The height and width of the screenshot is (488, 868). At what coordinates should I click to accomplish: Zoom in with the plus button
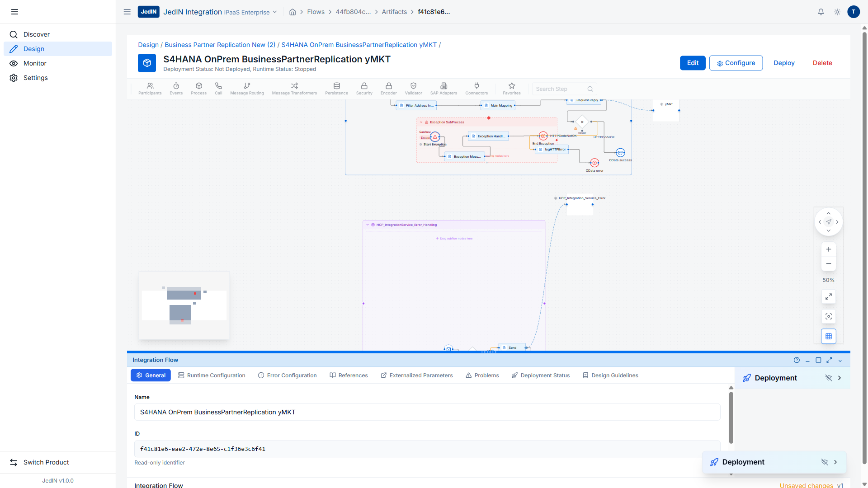(x=828, y=249)
